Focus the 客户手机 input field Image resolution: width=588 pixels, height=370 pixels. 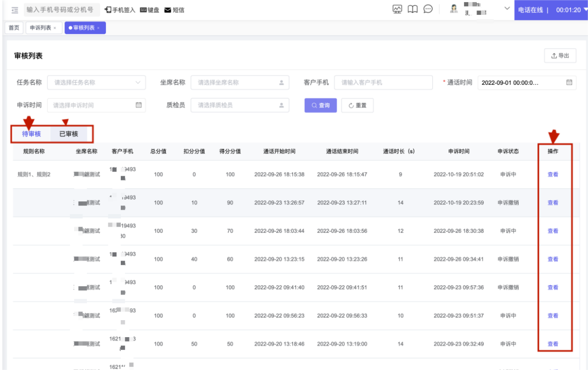(383, 82)
